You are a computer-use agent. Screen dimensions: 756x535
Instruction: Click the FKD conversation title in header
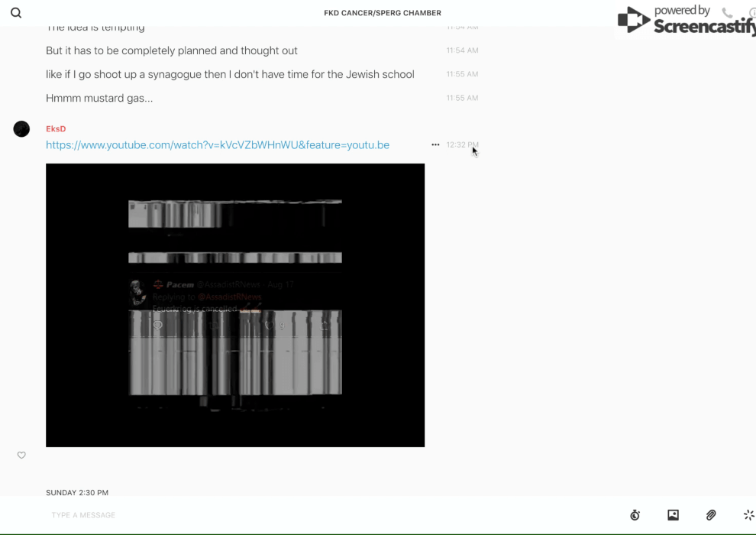point(383,13)
